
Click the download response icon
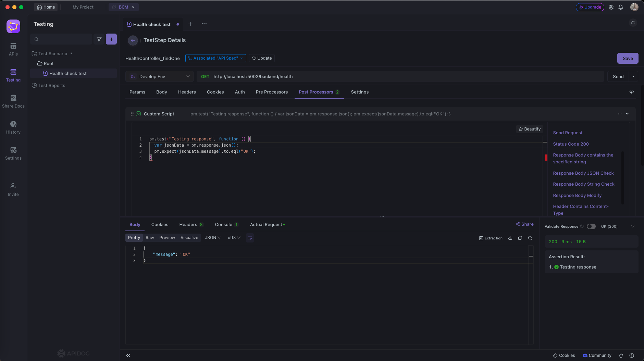(x=510, y=238)
